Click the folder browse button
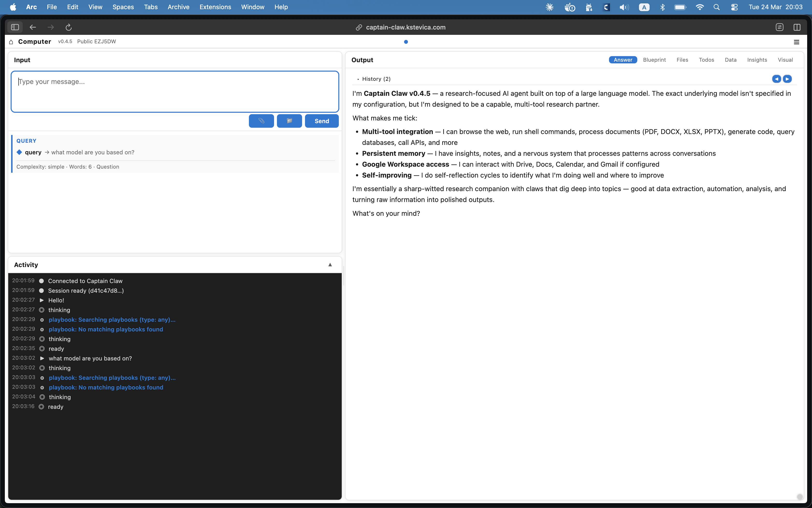Screen dimensions: 812x508 (x=289, y=121)
